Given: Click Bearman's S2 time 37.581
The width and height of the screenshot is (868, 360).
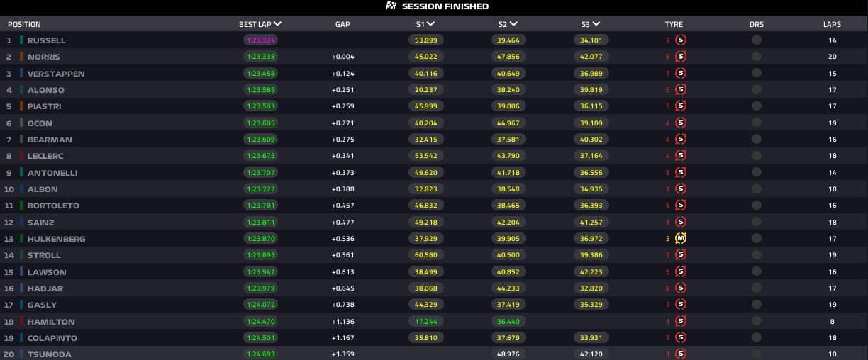Looking at the screenshot, I should (508, 140).
